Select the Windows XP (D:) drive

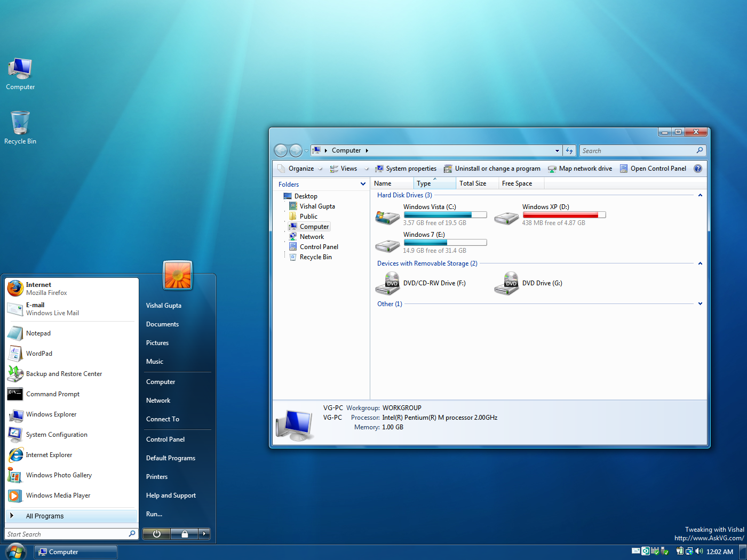pos(550,215)
